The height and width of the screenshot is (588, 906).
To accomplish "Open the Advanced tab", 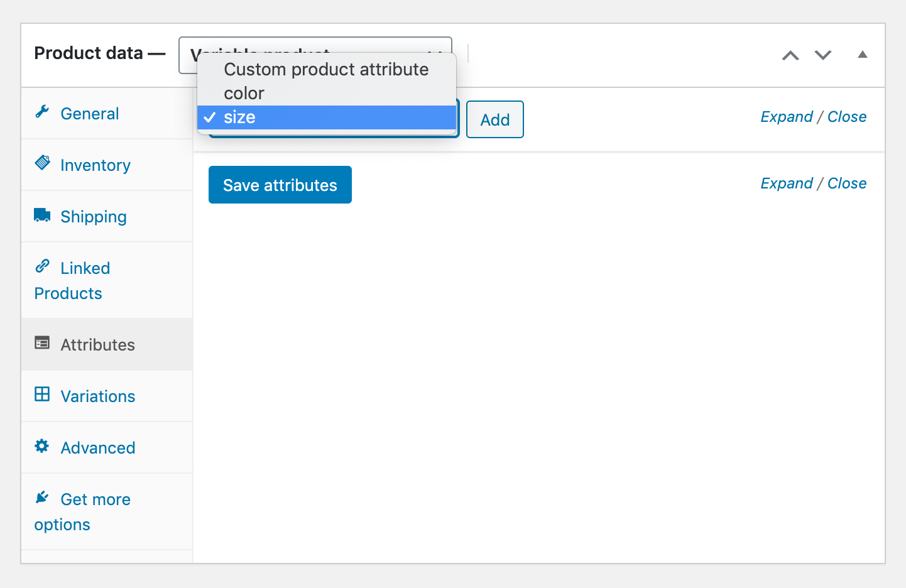I will pyautogui.click(x=98, y=447).
